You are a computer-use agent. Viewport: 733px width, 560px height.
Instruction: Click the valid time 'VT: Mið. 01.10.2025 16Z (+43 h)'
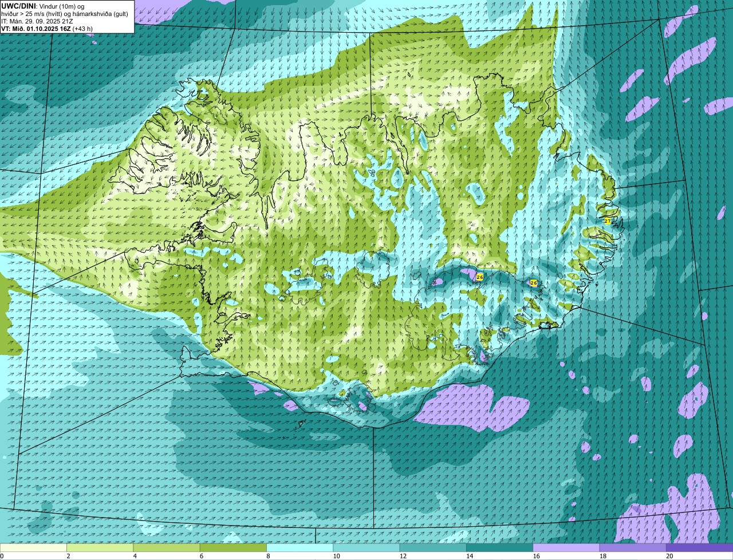coord(47,28)
